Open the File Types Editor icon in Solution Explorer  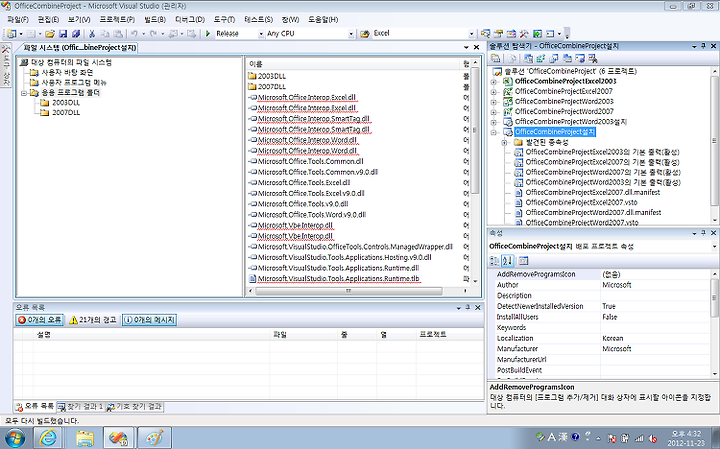coord(554,58)
